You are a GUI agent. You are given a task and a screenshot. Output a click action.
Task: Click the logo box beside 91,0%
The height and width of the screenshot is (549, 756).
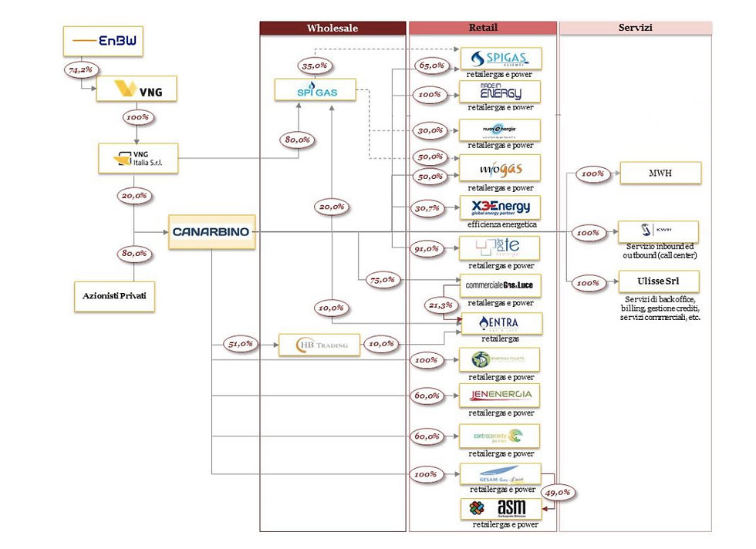(500, 248)
